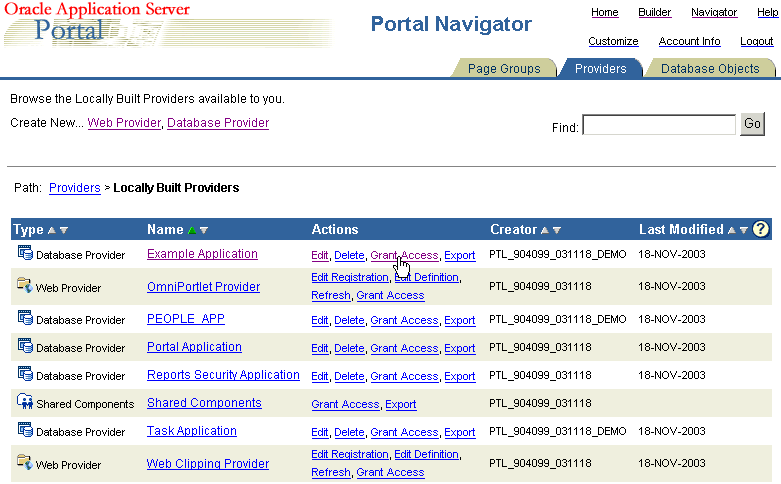The width and height of the screenshot is (781, 484).
Task: Click PEOPLE_APP database provider icon
Action: (25, 317)
